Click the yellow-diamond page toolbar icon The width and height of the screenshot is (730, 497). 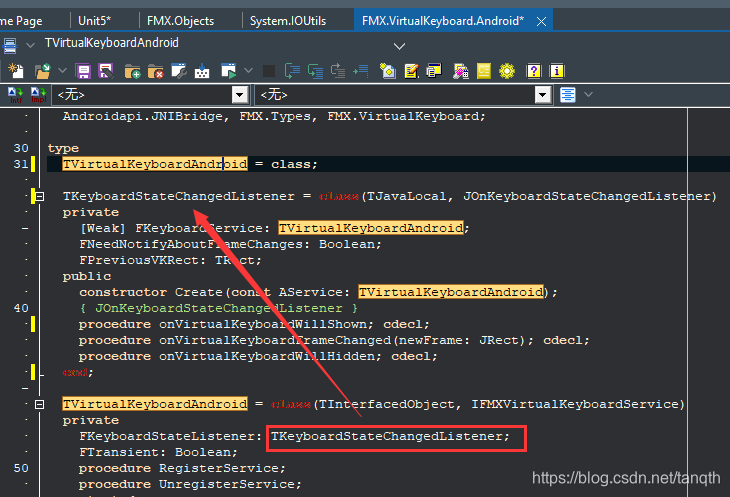click(x=387, y=71)
